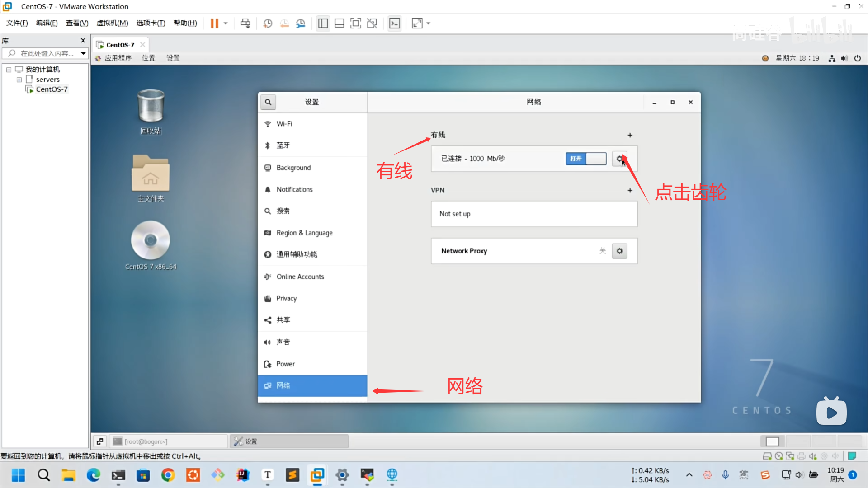This screenshot has width=868, height=488.
Task: Open the recycle bin desktop icon
Action: (151, 106)
